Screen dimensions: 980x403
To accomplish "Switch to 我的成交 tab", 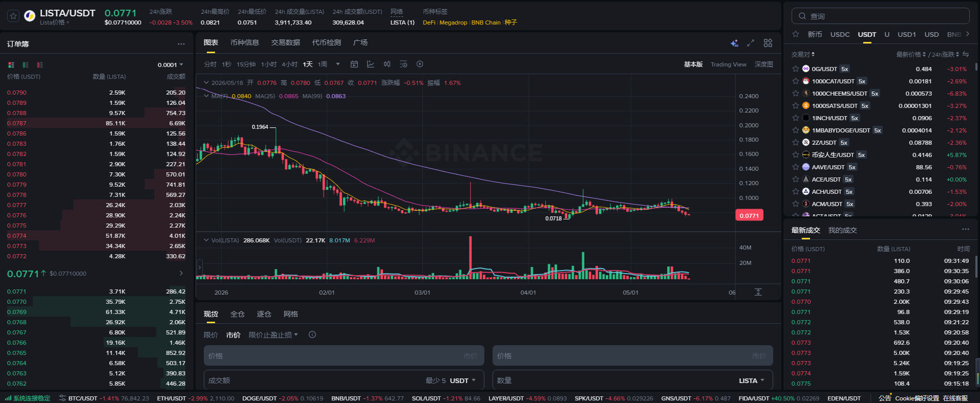I will (843, 230).
